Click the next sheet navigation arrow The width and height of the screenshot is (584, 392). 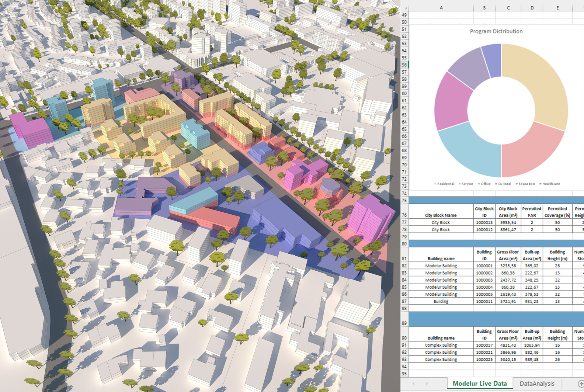(427, 384)
